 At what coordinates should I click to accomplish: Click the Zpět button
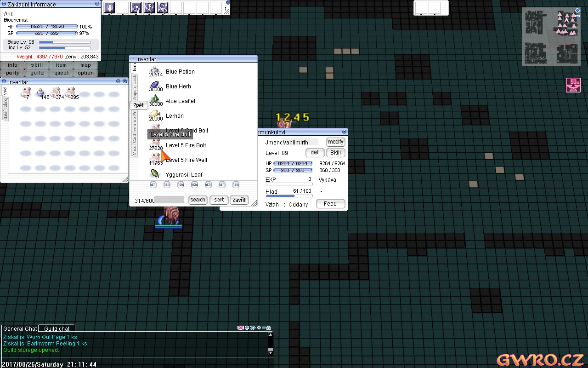[x=138, y=105]
